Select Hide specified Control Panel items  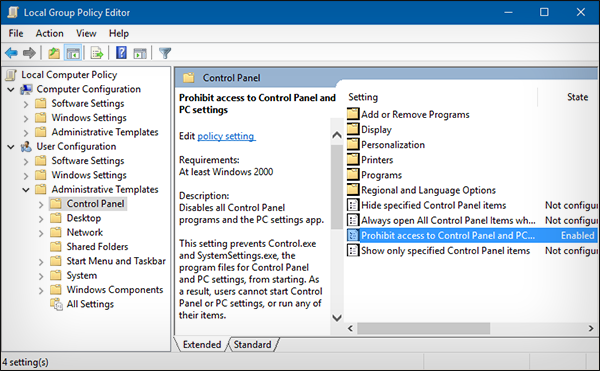pos(434,205)
